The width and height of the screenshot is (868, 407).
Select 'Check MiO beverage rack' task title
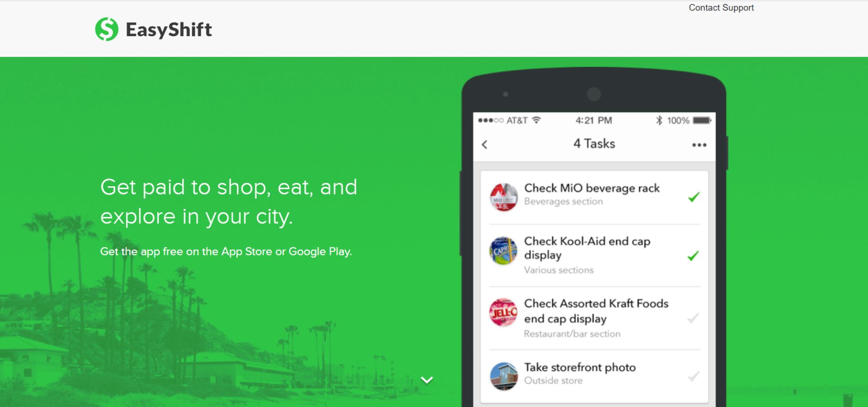coord(592,188)
